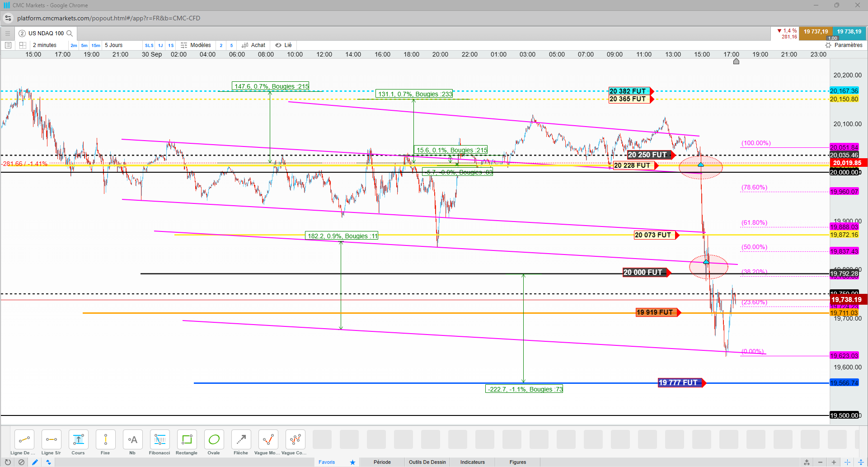868x467 pixels.
Task: Click the blue up-down arrows icon
Action: click(x=48, y=462)
